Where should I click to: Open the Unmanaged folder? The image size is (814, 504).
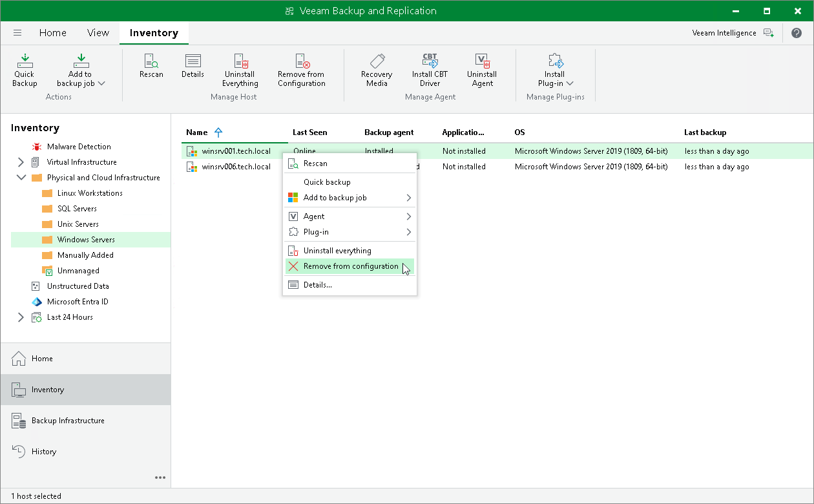78,271
